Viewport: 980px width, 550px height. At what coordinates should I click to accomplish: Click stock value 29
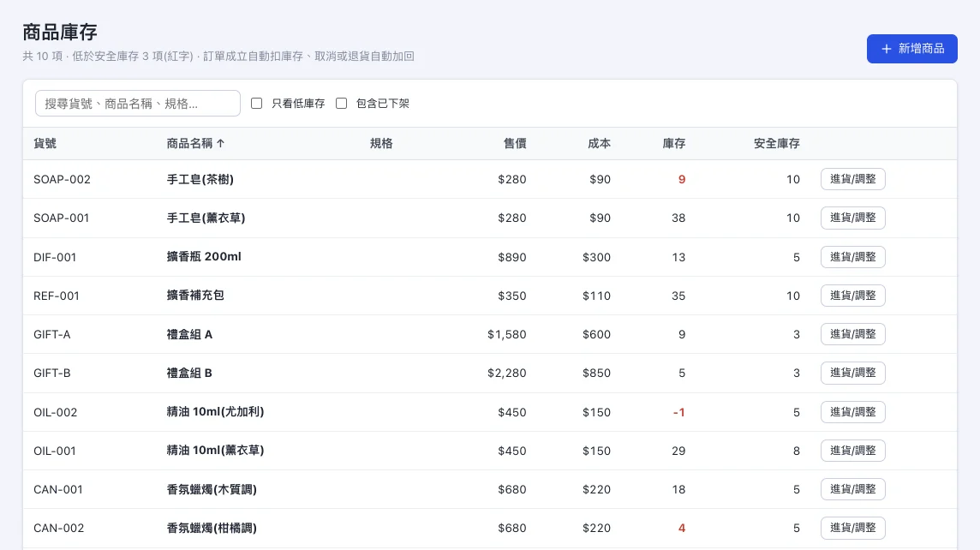pyautogui.click(x=678, y=451)
